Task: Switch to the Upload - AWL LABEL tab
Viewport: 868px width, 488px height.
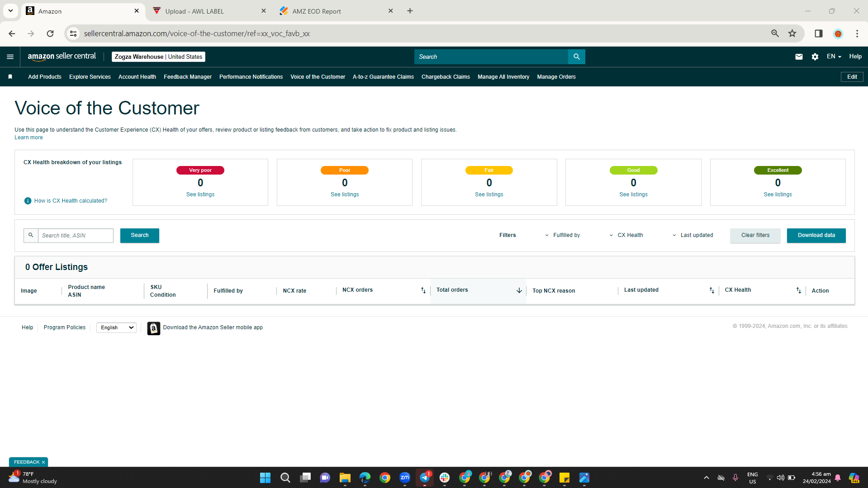Action: click(x=210, y=11)
